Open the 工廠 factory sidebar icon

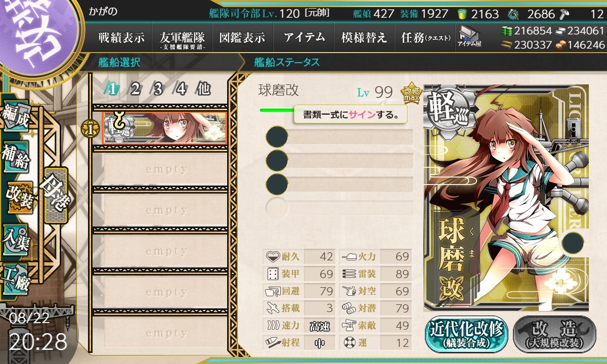click(x=16, y=279)
